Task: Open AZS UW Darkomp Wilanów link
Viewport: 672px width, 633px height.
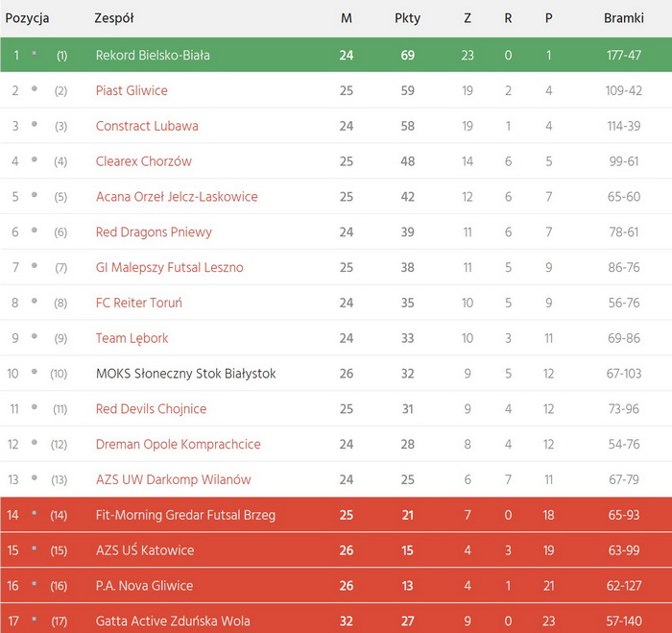Action: pos(173,479)
